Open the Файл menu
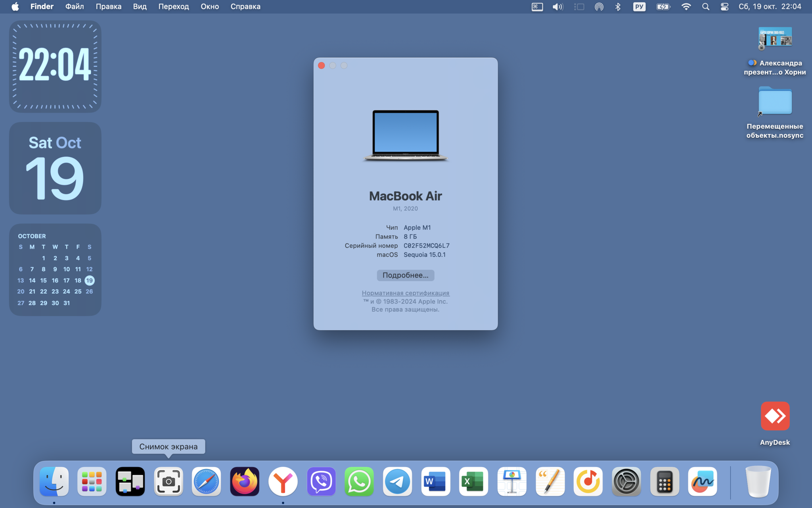This screenshot has width=812, height=508. pos(75,7)
